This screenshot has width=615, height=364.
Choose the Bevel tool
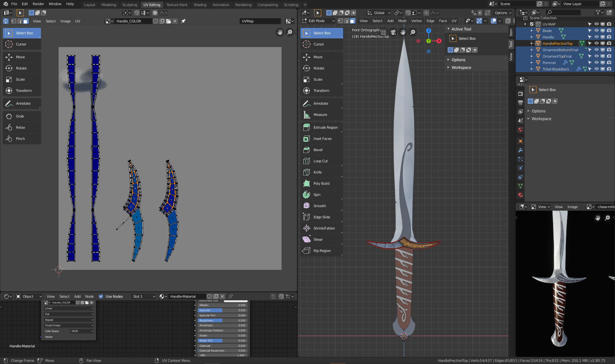[318, 150]
